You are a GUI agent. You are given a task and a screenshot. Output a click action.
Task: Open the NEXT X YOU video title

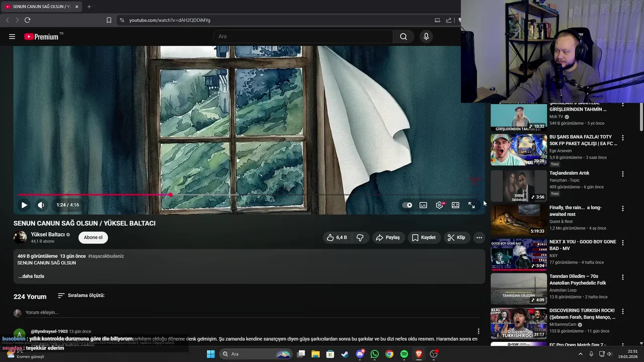click(x=583, y=245)
